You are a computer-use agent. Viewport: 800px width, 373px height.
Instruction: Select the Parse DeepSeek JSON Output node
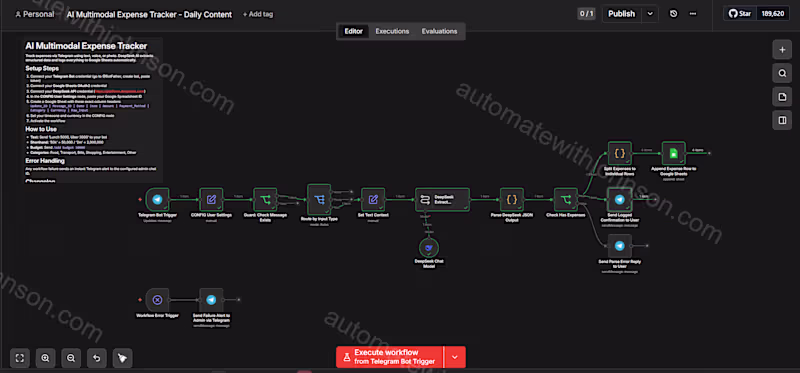(x=512, y=200)
